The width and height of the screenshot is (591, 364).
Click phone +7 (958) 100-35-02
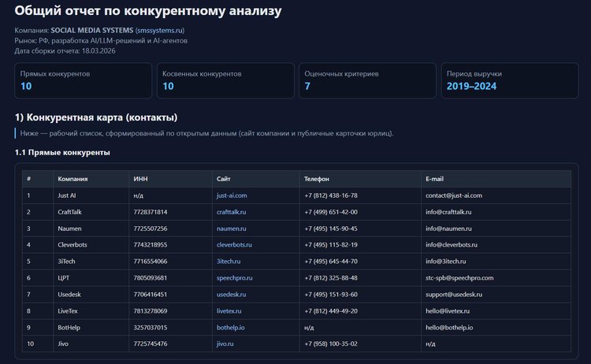pyautogui.click(x=331, y=344)
